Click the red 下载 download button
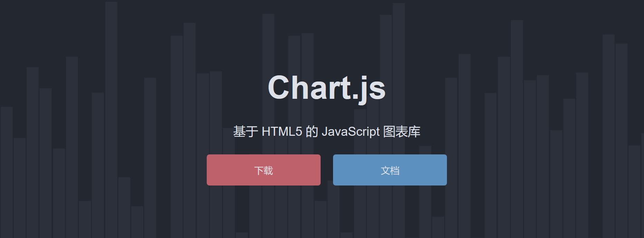The height and width of the screenshot is (238, 644). tap(263, 170)
